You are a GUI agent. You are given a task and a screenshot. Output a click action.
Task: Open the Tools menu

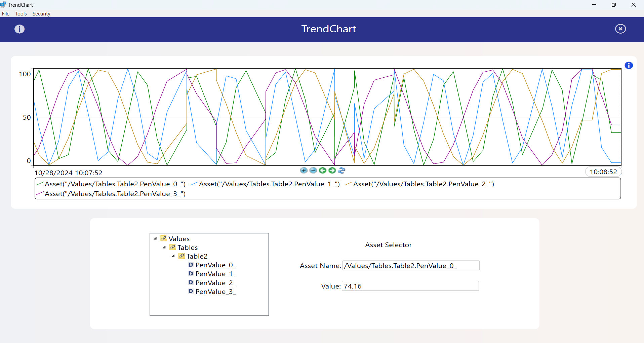point(21,14)
